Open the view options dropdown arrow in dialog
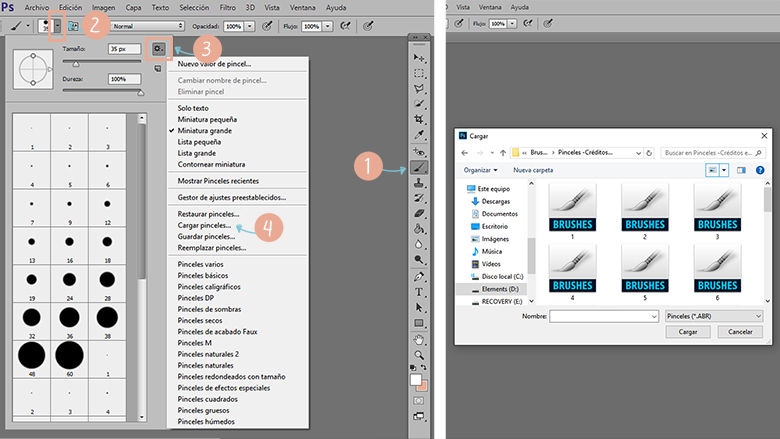 (724, 170)
